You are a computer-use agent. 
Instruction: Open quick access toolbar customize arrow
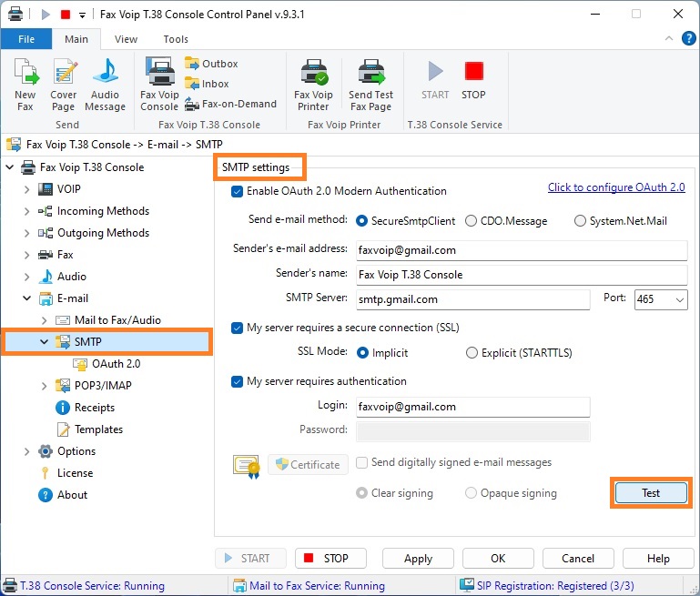82,15
